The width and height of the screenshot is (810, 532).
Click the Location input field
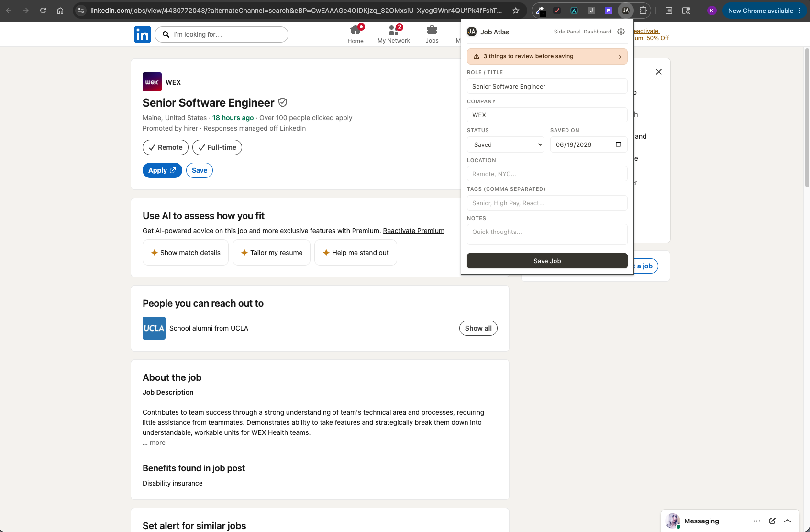547,174
